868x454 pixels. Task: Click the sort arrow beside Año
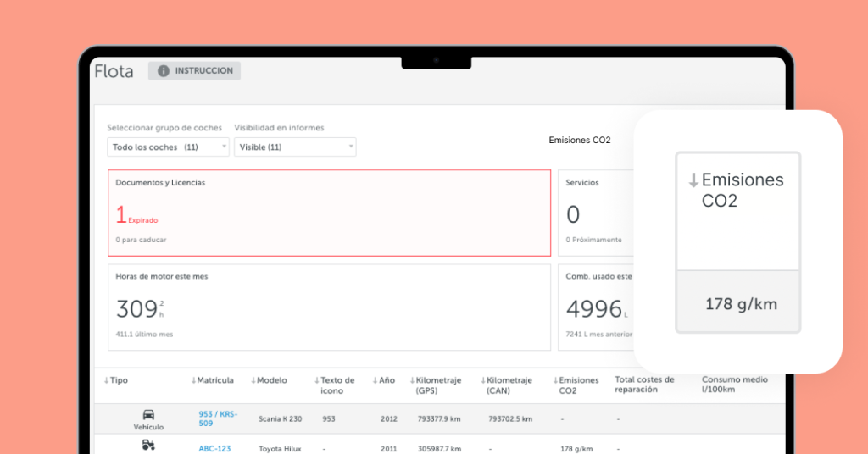376,380
